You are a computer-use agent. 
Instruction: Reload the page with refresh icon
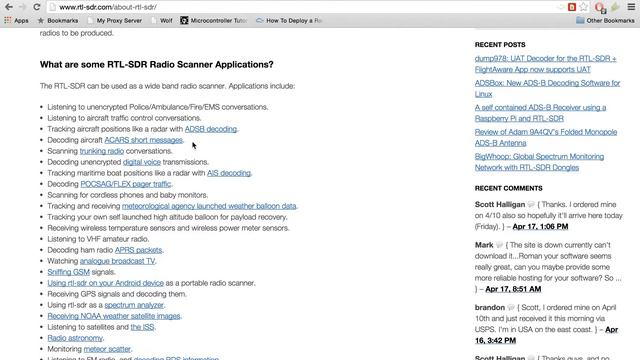pyautogui.click(x=37, y=7)
